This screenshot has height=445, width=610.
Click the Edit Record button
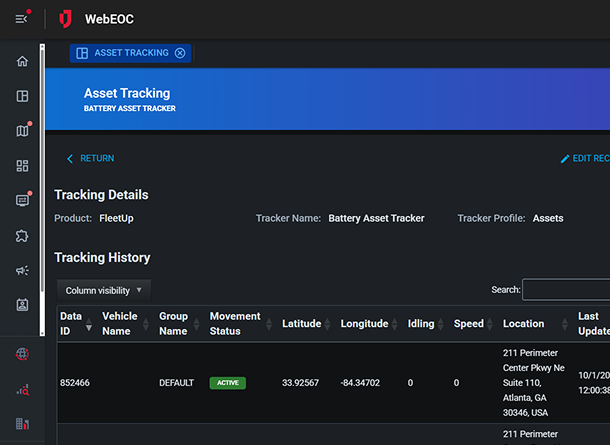584,158
